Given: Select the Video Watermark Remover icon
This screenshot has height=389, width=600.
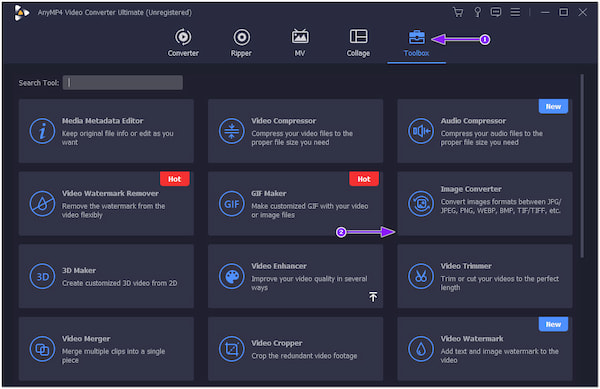Looking at the screenshot, I should click(x=42, y=203).
